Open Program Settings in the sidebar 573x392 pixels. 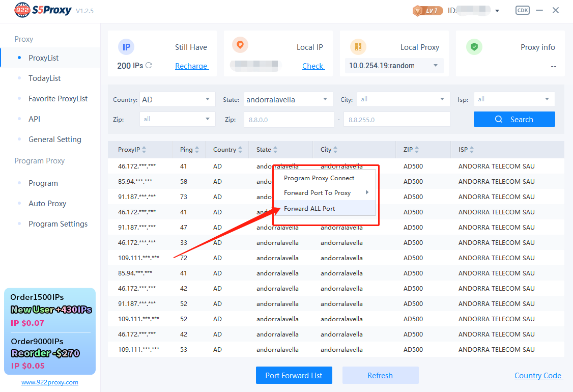coord(58,224)
